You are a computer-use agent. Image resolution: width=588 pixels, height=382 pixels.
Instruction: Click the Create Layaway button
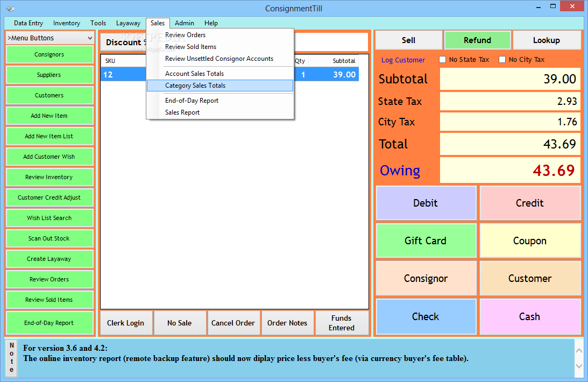[49, 259]
